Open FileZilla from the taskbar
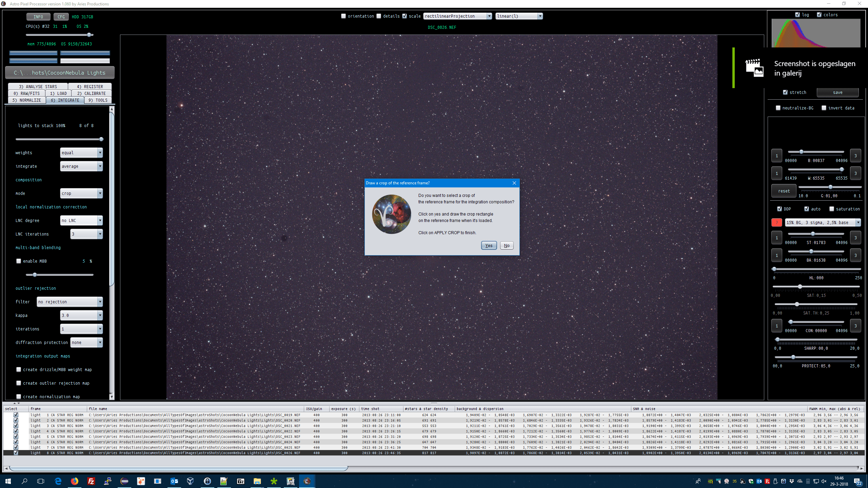The image size is (868, 488). click(x=91, y=481)
